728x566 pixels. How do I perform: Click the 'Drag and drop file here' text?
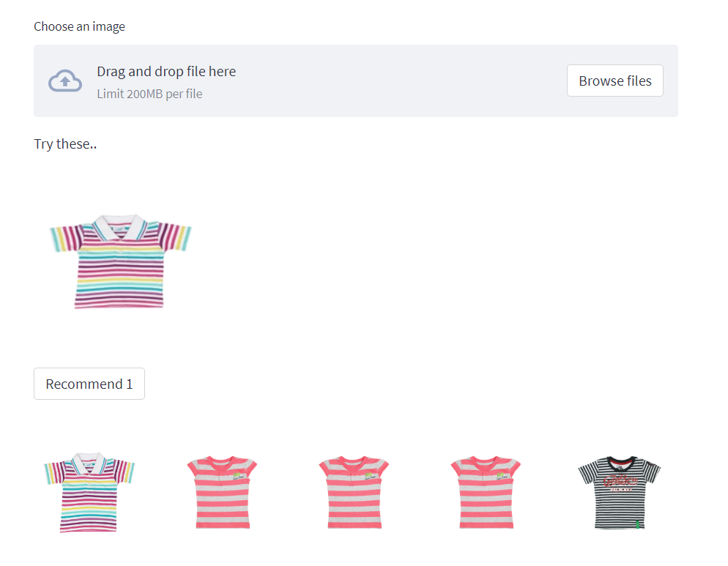(166, 71)
